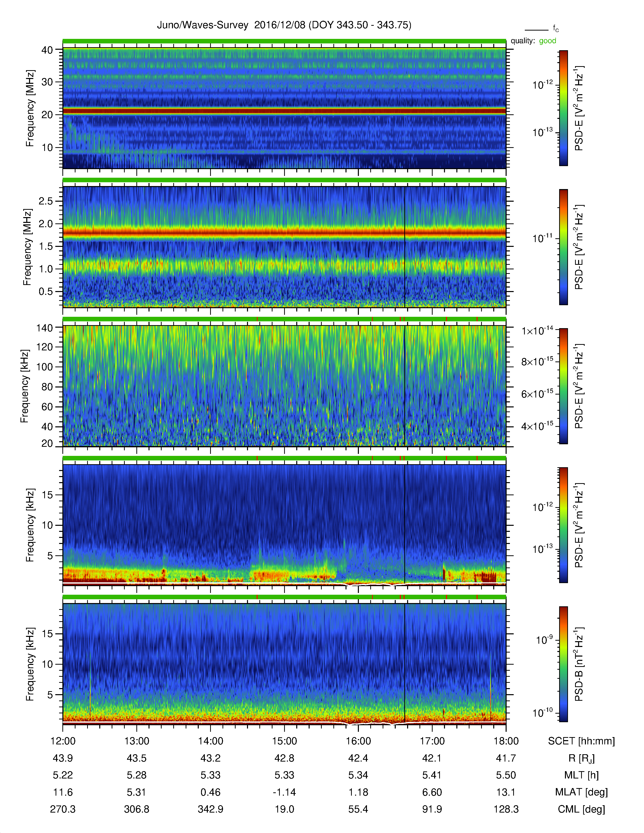644x833 pixels.
Task: Click the 10^-9 PSD-B color bar tick
Action: (x=544, y=640)
